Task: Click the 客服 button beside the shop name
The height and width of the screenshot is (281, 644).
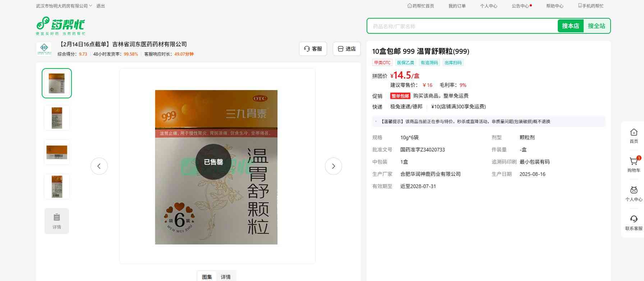Action: (313, 49)
